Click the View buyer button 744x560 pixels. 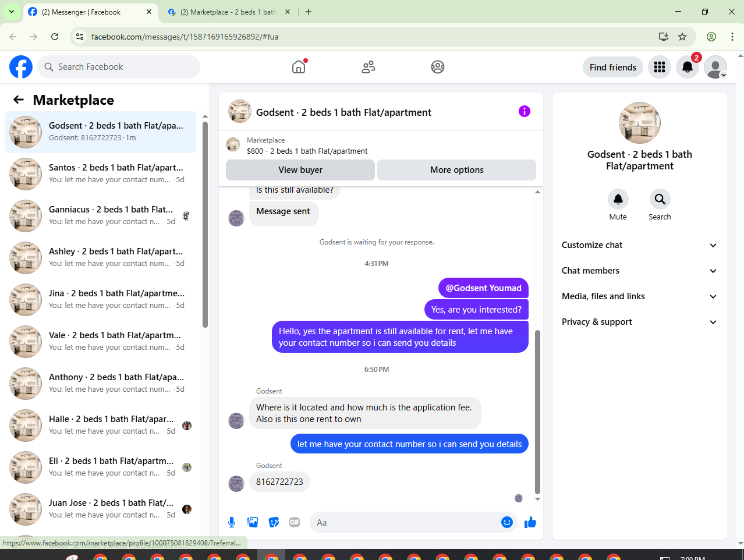pos(300,170)
